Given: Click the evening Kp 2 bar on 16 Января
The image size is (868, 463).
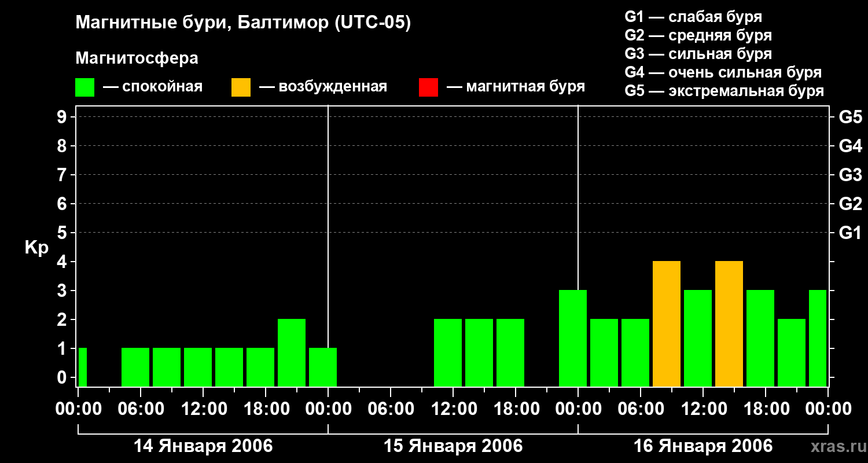Looking at the screenshot, I should coord(792,352).
